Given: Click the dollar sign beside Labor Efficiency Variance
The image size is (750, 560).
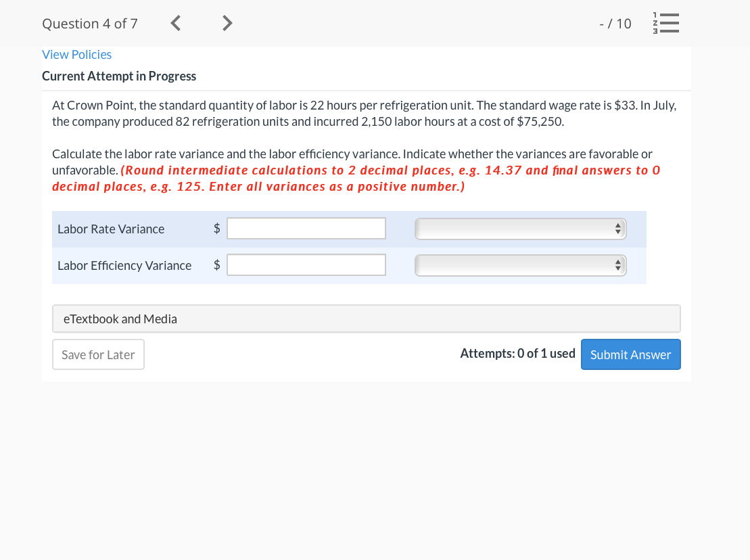Looking at the screenshot, I should 216,264.
